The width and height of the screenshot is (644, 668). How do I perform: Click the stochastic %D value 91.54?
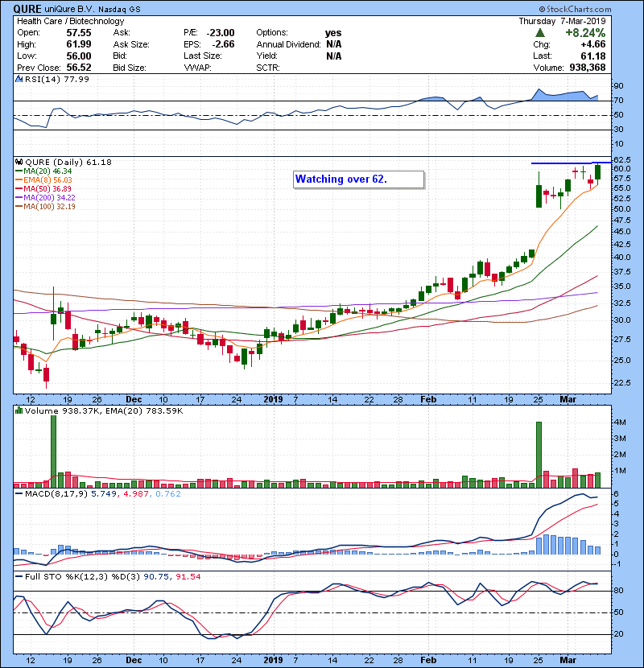tap(188, 577)
